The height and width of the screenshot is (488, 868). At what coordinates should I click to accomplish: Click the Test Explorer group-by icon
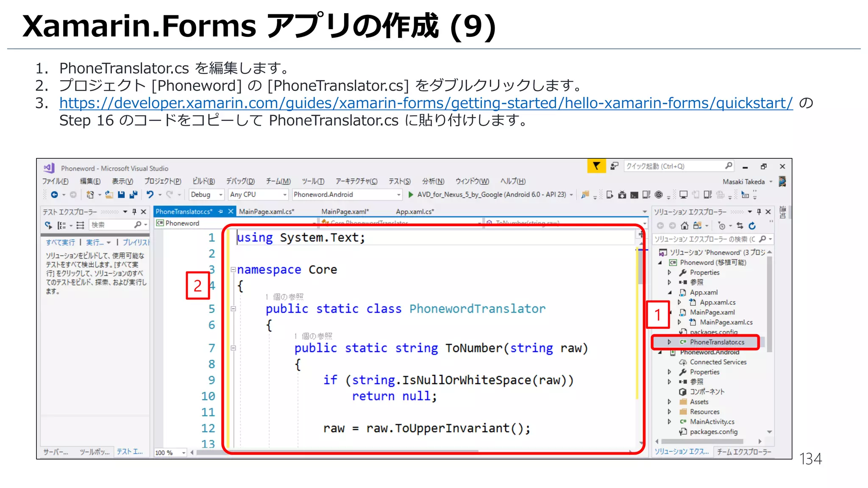[x=62, y=225]
